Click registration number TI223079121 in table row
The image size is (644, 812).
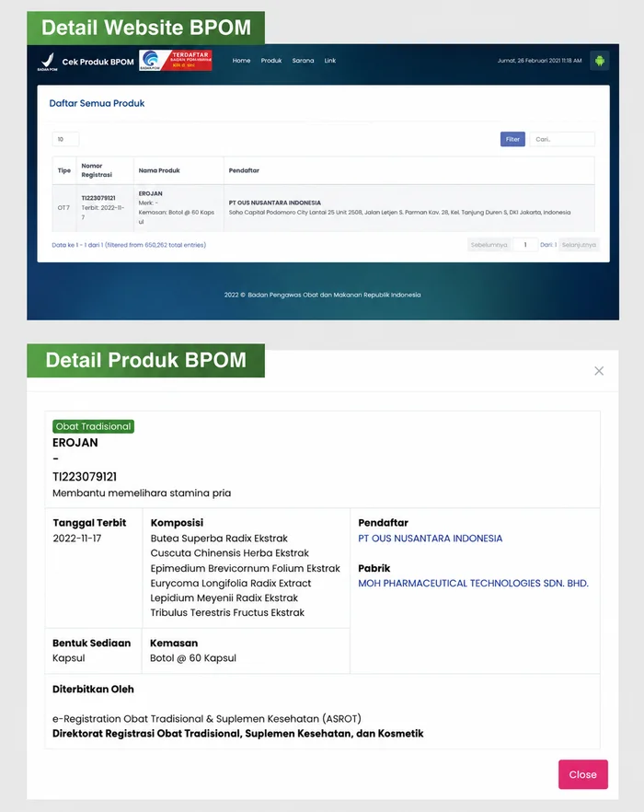pos(98,198)
